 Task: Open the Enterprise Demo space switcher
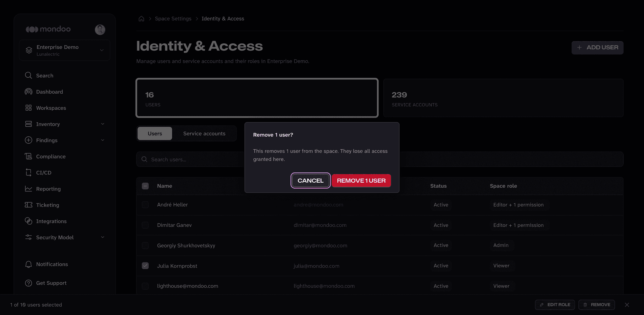(x=64, y=50)
